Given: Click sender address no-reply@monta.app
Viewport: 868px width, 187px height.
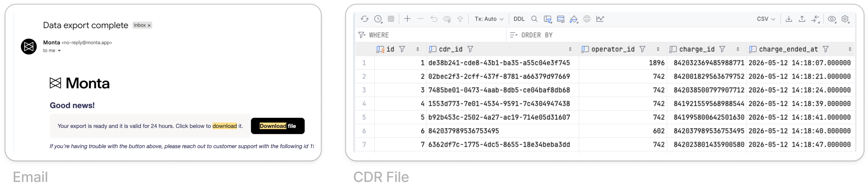Looking at the screenshot, I should (87, 42).
